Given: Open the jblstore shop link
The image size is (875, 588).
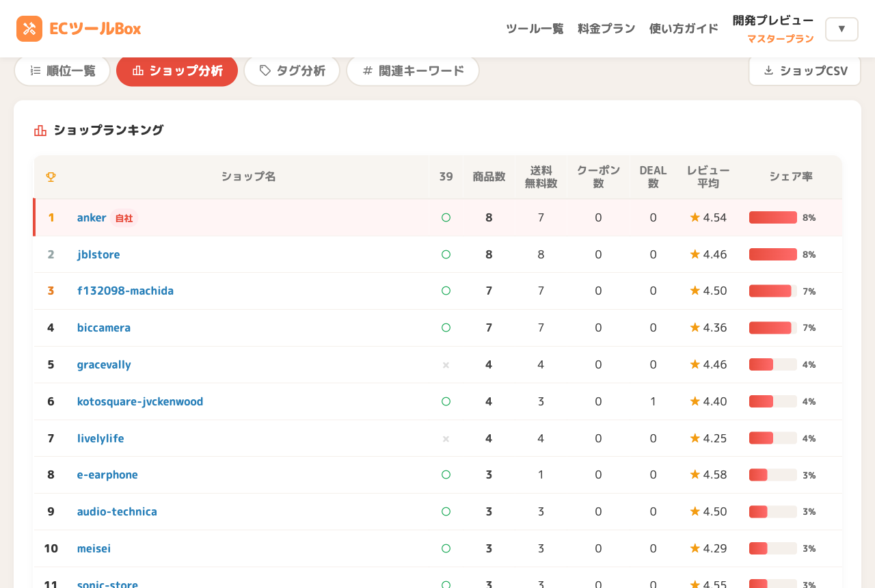Looking at the screenshot, I should point(98,254).
